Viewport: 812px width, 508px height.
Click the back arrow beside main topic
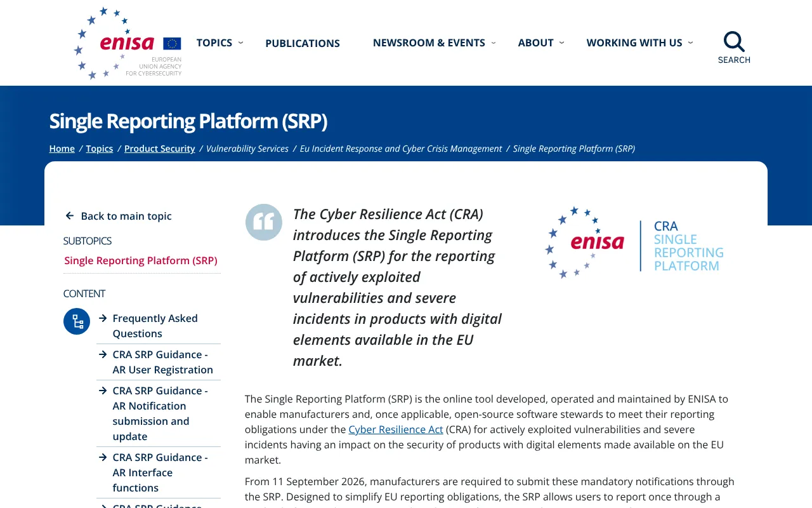click(70, 216)
